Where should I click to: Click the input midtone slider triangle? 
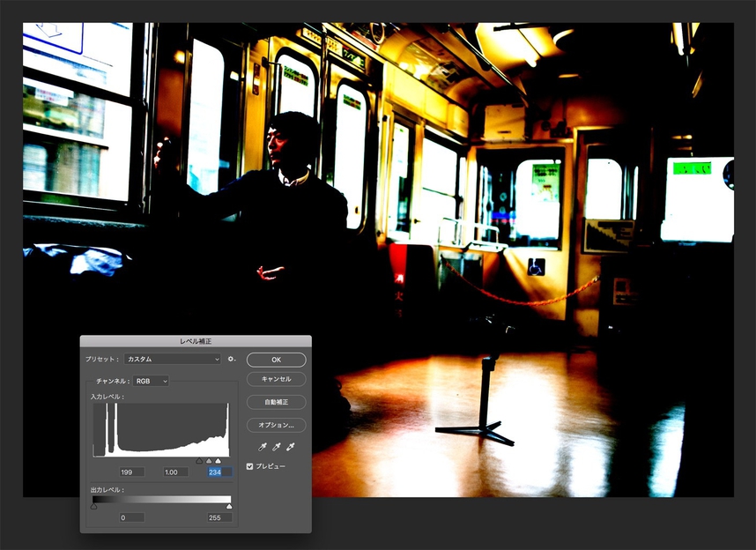pos(209,461)
